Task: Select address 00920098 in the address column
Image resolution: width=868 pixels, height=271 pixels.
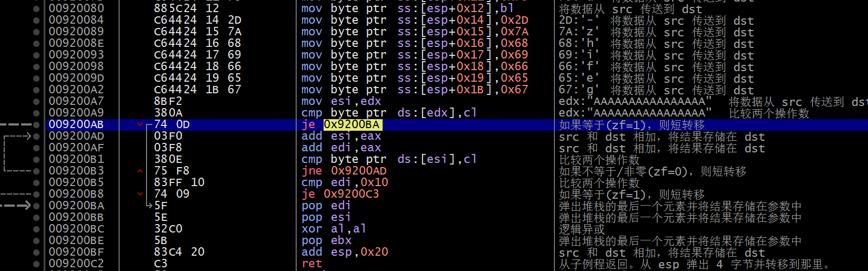Action: pos(76,66)
